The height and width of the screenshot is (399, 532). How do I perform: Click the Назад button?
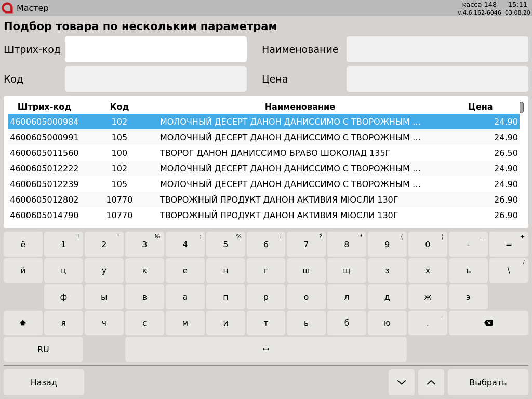[44, 383]
